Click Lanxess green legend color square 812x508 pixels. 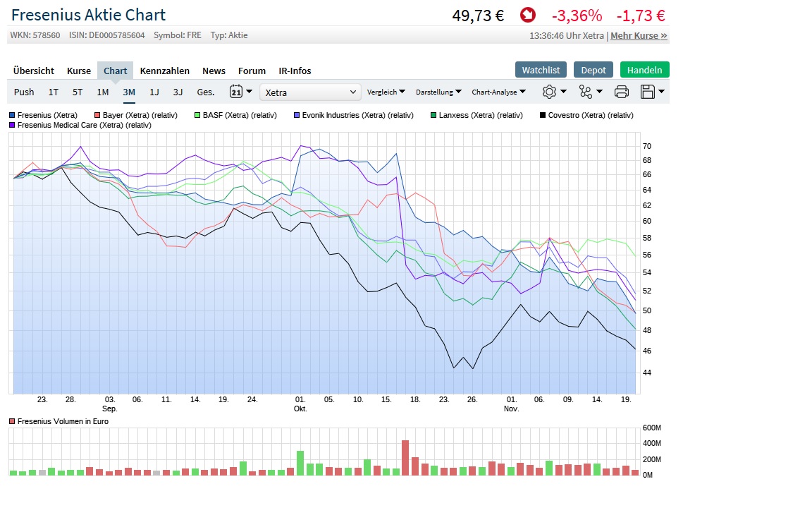(x=434, y=115)
